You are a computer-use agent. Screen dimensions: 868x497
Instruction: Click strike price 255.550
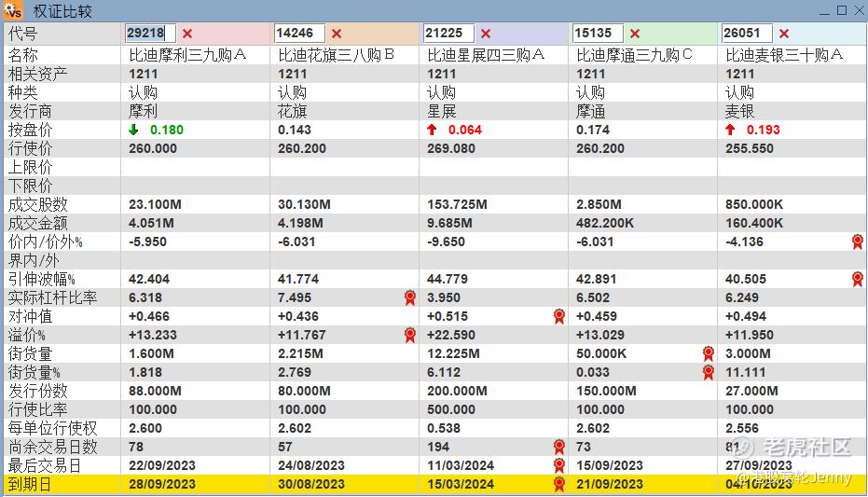tap(750, 149)
